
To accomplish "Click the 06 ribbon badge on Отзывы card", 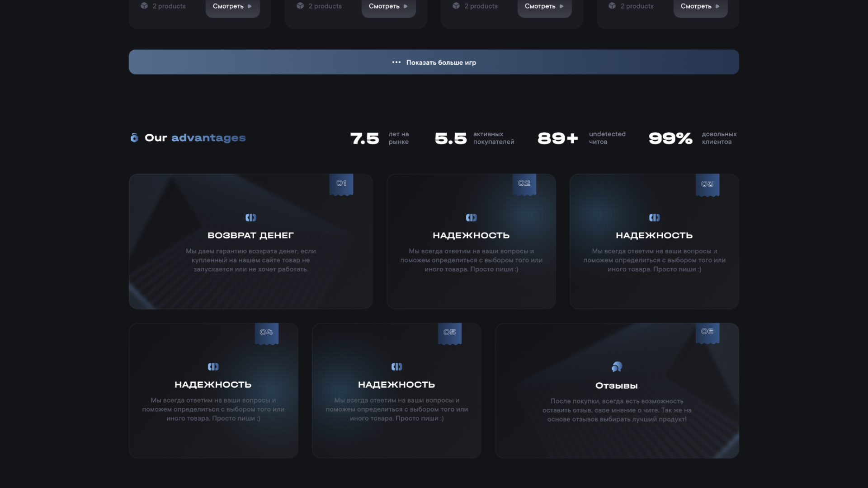I will tap(707, 333).
